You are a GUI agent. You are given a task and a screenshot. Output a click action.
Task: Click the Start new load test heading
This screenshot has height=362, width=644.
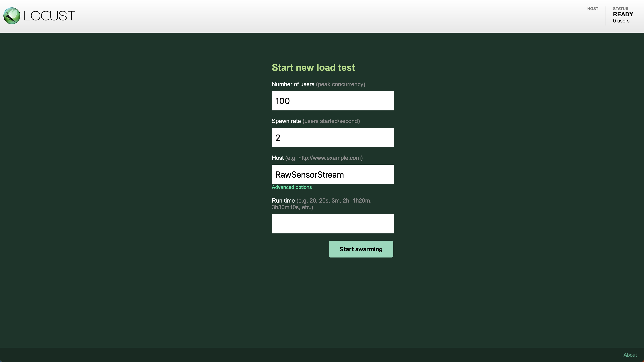[313, 68]
